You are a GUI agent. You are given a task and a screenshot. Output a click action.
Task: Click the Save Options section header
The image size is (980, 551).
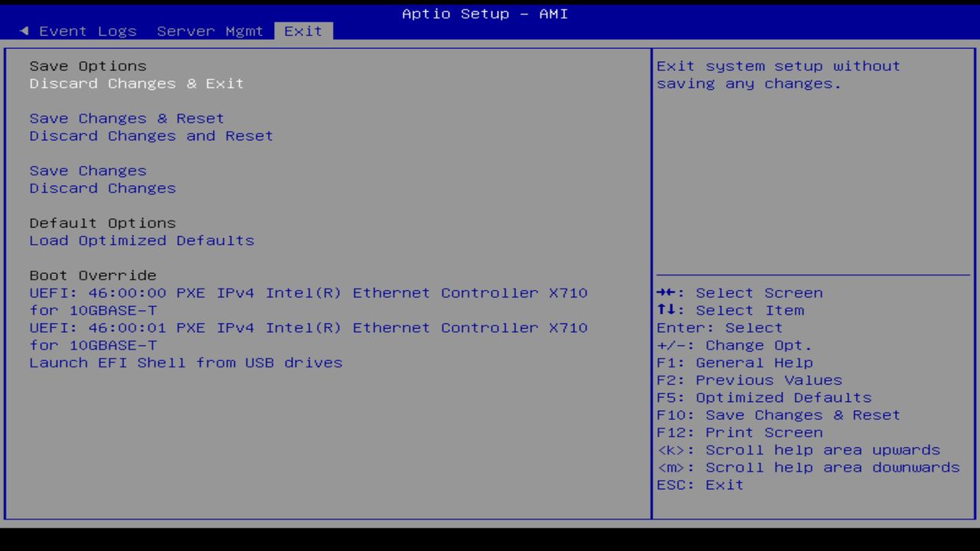(x=87, y=66)
